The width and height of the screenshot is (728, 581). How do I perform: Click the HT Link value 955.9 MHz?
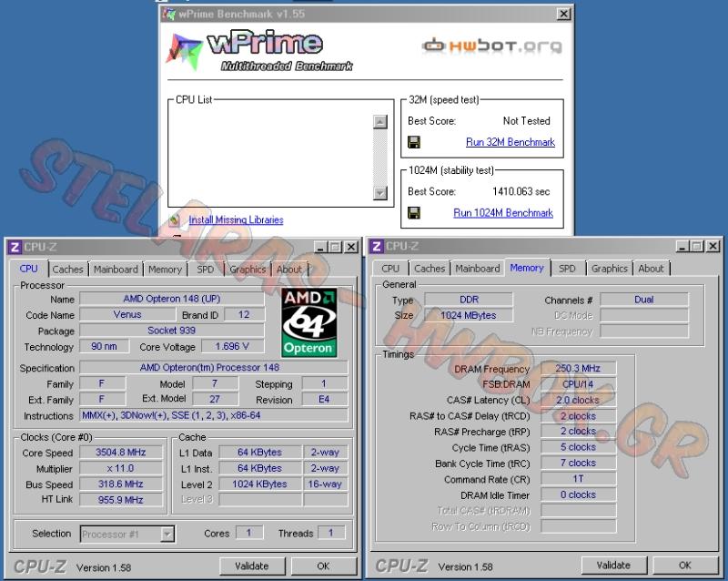tap(121, 500)
